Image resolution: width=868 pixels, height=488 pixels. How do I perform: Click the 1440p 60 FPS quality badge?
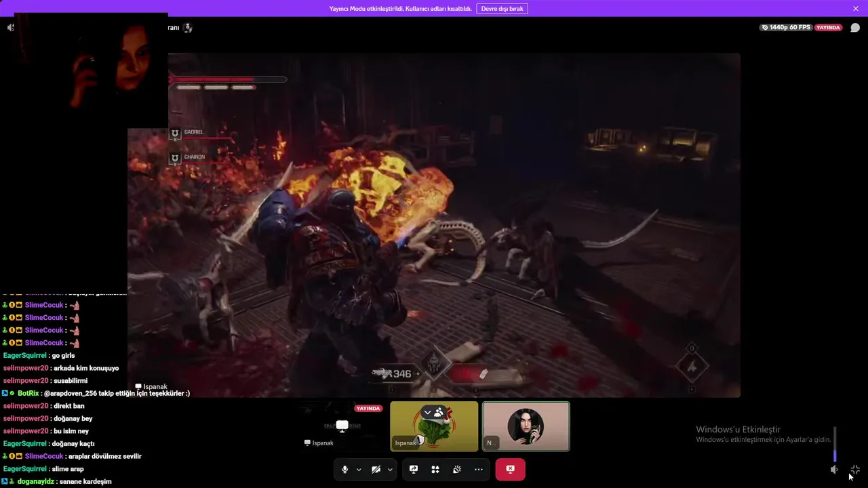click(786, 28)
